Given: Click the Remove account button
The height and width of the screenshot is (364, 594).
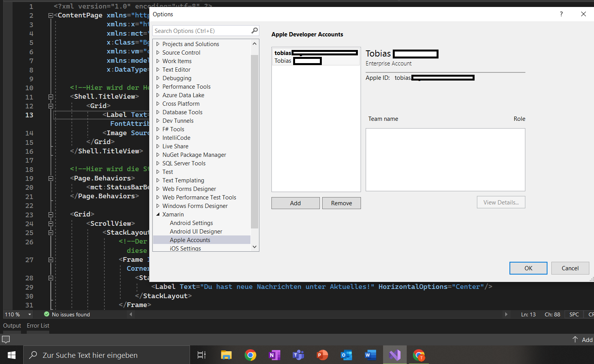Looking at the screenshot, I should [x=342, y=203].
